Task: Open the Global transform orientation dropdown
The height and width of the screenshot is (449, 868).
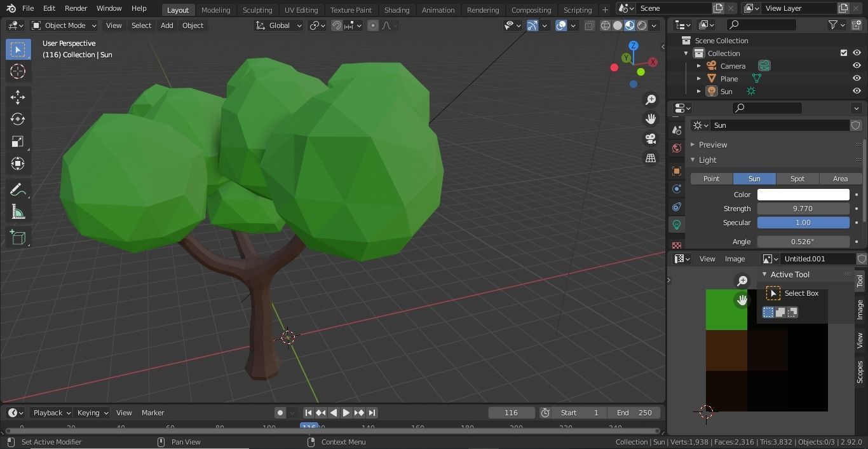Action: (278, 25)
